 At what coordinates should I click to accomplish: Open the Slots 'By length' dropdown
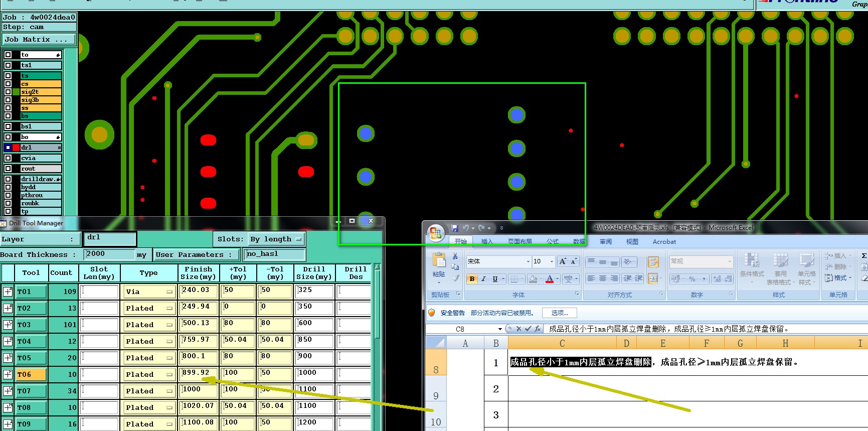coord(277,239)
